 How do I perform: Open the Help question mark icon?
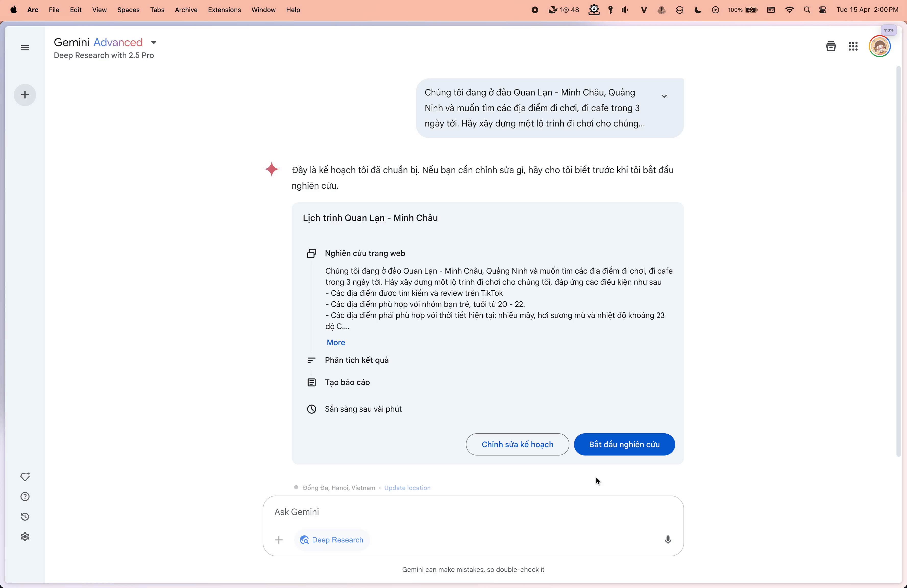click(25, 497)
